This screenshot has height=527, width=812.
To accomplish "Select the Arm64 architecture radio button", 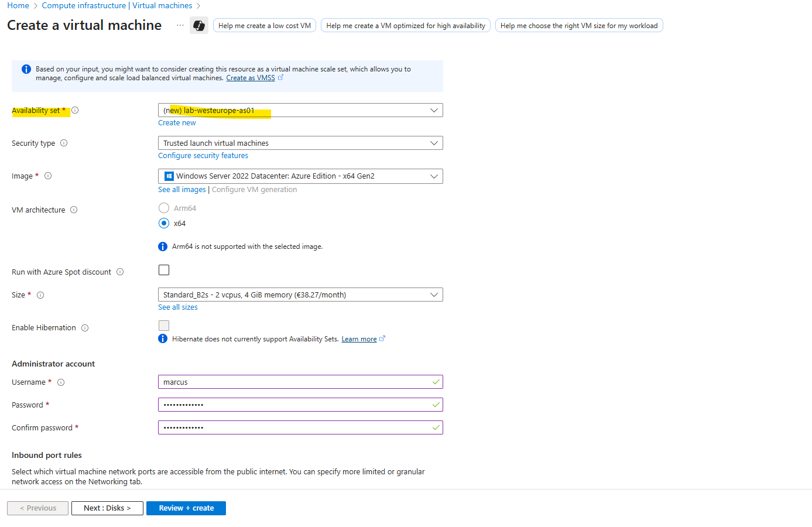I will tap(164, 208).
